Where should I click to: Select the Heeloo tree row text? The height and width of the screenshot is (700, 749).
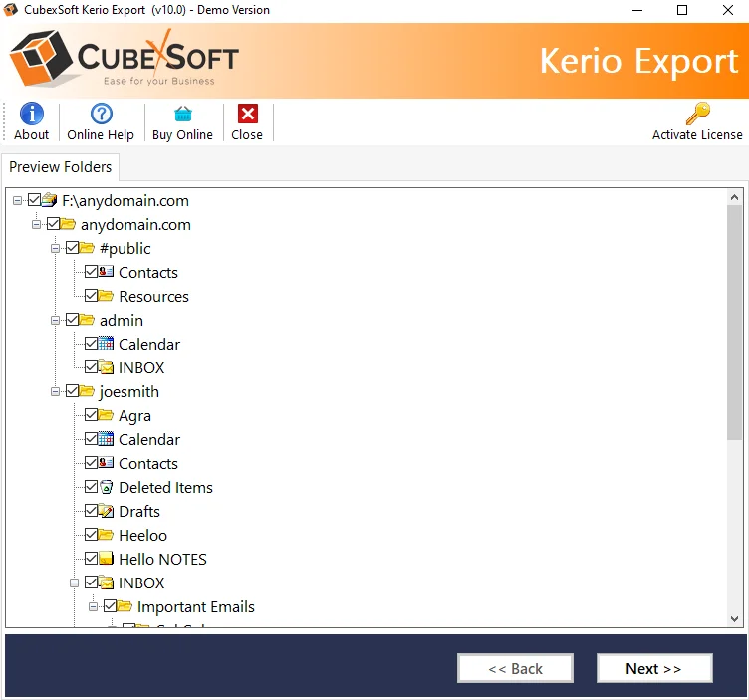[x=142, y=536]
